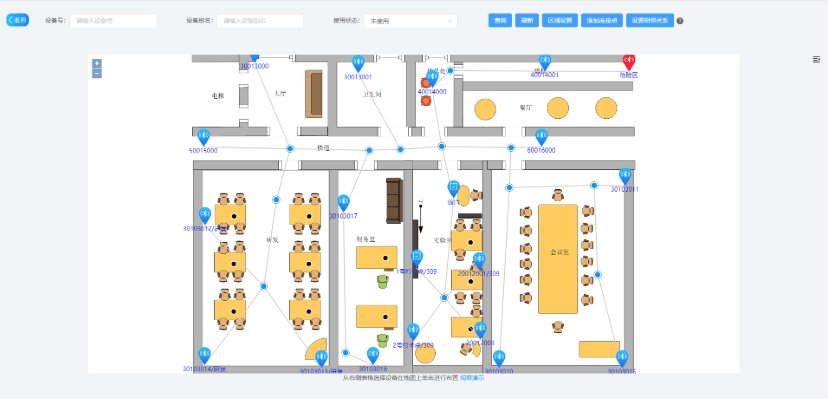Select beacon marker 30103010 at bottom
Screen dimensions: 828x399
pyautogui.click(x=499, y=359)
